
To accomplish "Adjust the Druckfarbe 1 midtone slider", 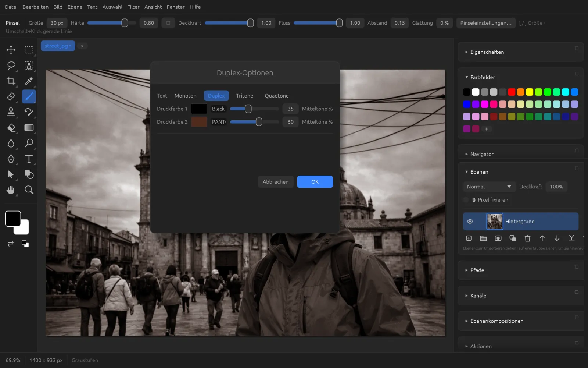I will tap(254, 109).
